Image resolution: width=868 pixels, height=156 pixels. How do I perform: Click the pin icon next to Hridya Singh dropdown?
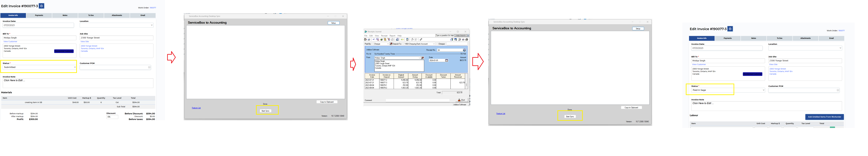[423, 58]
